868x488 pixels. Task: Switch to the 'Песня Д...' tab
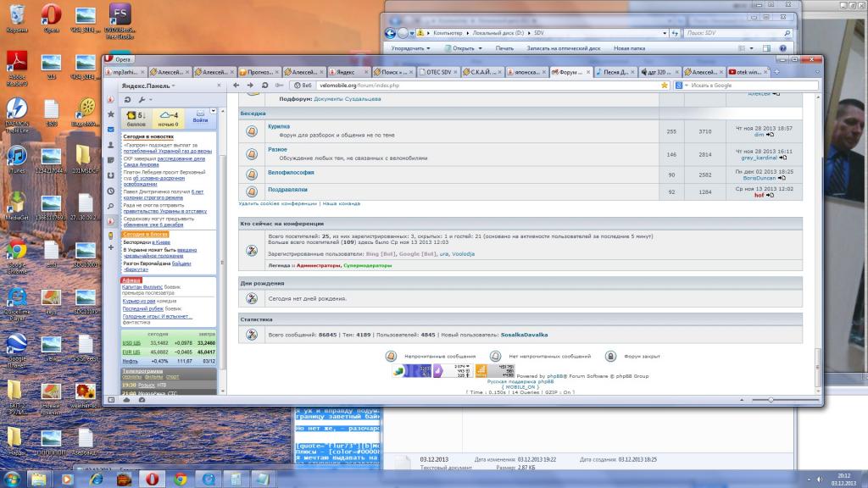point(615,72)
